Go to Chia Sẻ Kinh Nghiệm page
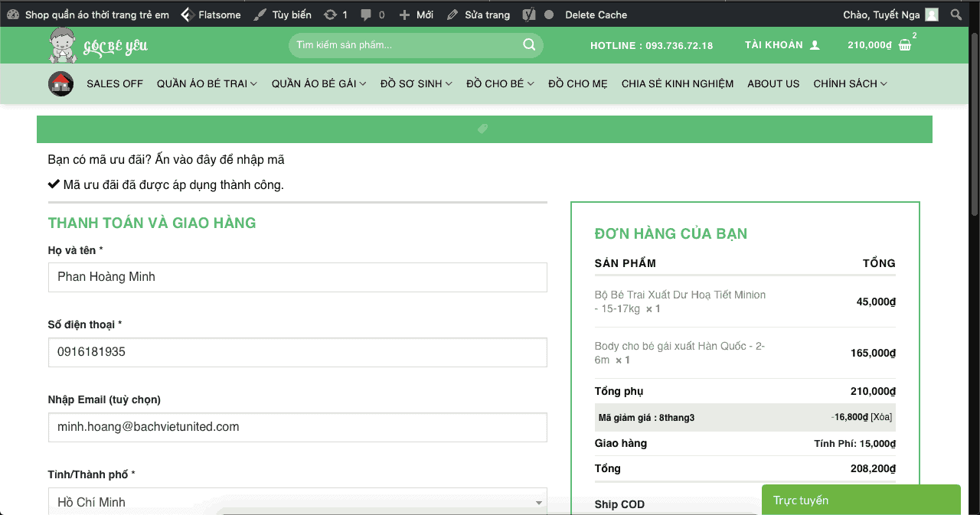The width and height of the screenshot is (980, 515). 677,84
